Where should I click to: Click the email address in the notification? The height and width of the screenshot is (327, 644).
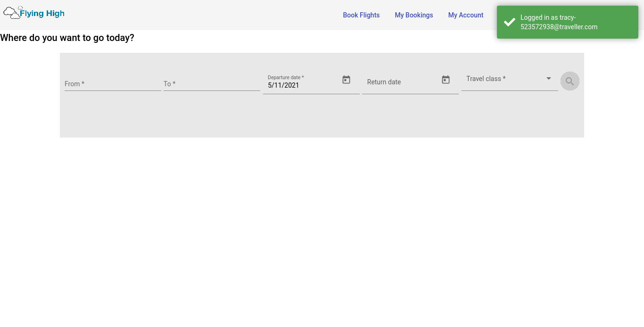pos(559,27)
